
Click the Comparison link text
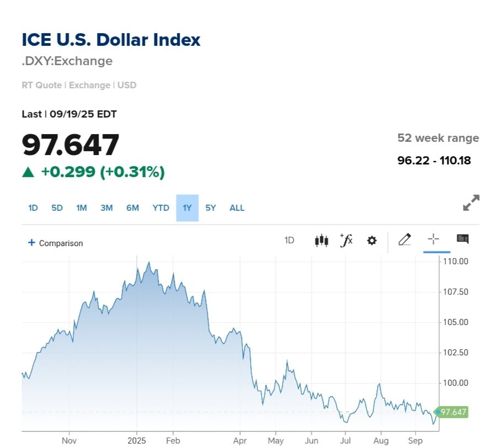click(x=61, y=243)
